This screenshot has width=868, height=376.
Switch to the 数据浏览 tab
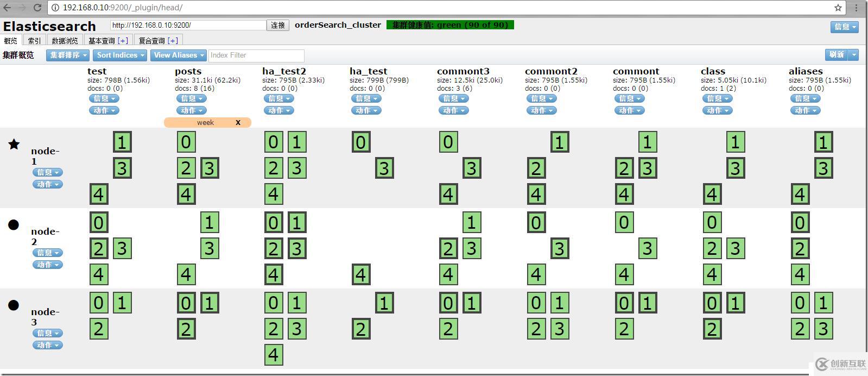tap(65, 40)
